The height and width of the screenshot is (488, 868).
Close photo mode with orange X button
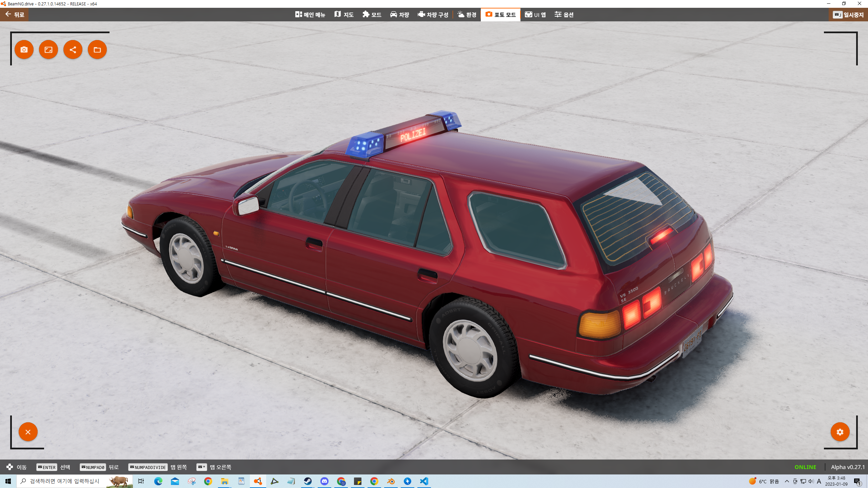tap(28, 432)
